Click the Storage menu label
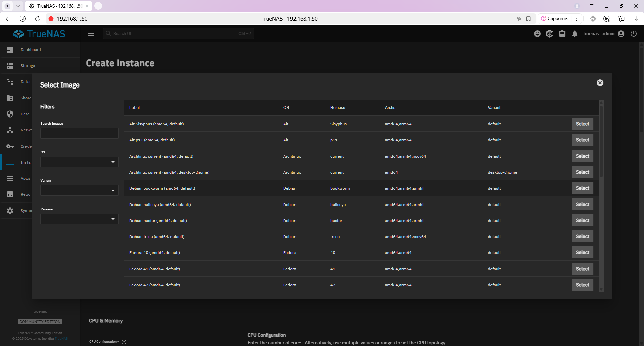This screenshot has width=644, height=346. coord(28,66)
